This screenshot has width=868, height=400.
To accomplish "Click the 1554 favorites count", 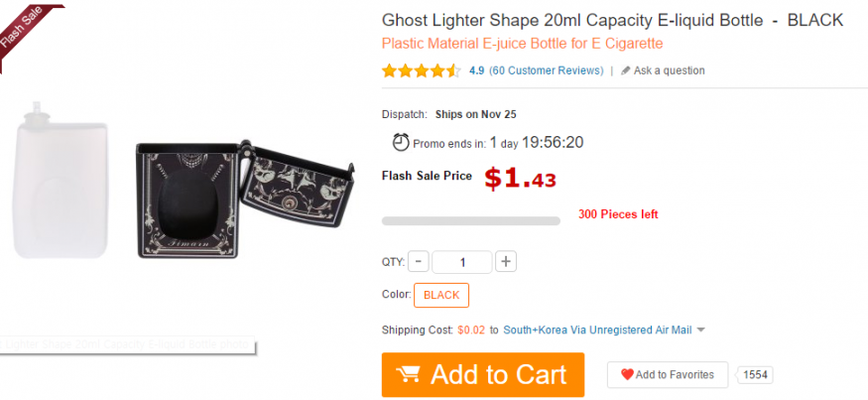I will click(754, 375).
